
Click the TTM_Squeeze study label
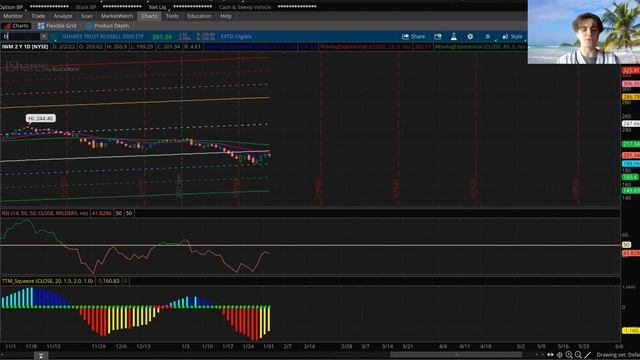point(47,281)
